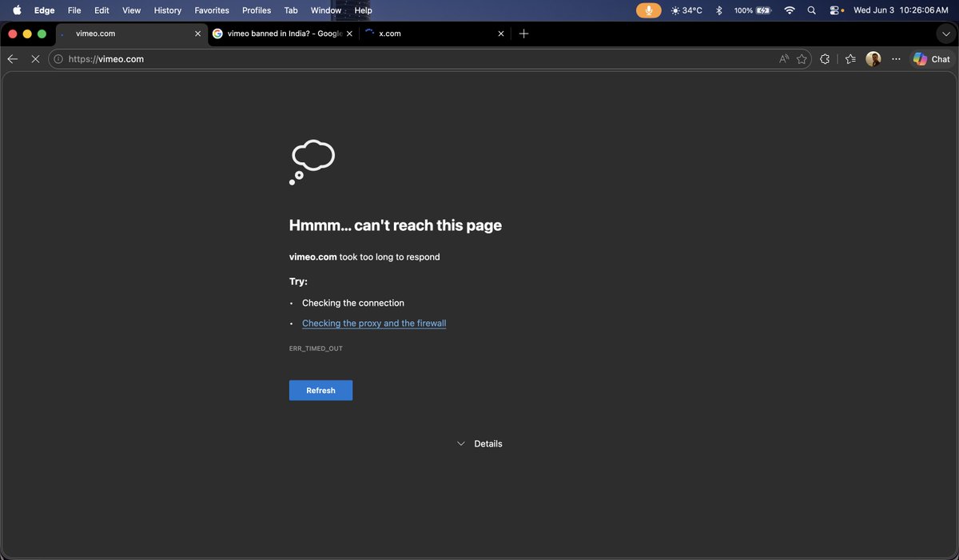Image resolution: width=959 pixels, height=560 pixels.
Task: Open the Window menu
Action: (325, 10)
